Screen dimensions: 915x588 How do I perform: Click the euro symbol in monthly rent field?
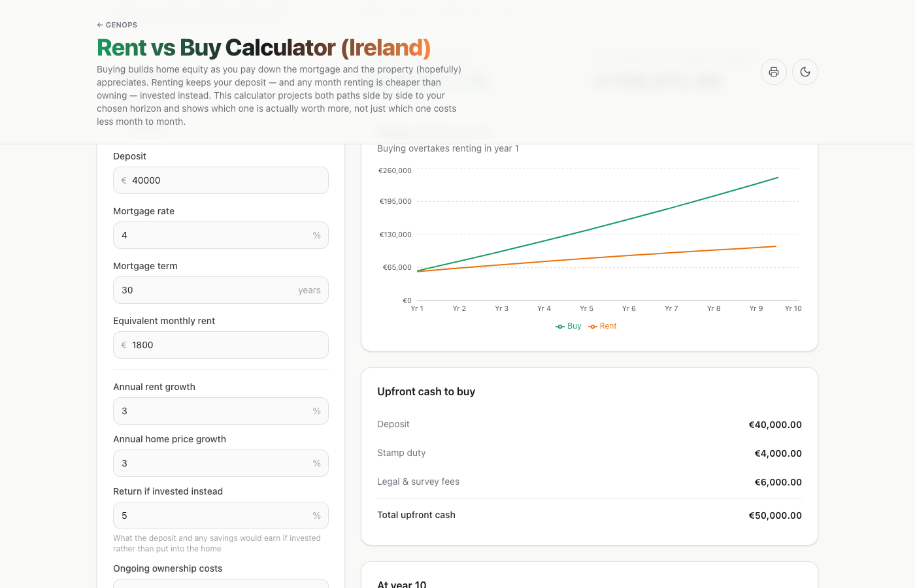(124, 345)
